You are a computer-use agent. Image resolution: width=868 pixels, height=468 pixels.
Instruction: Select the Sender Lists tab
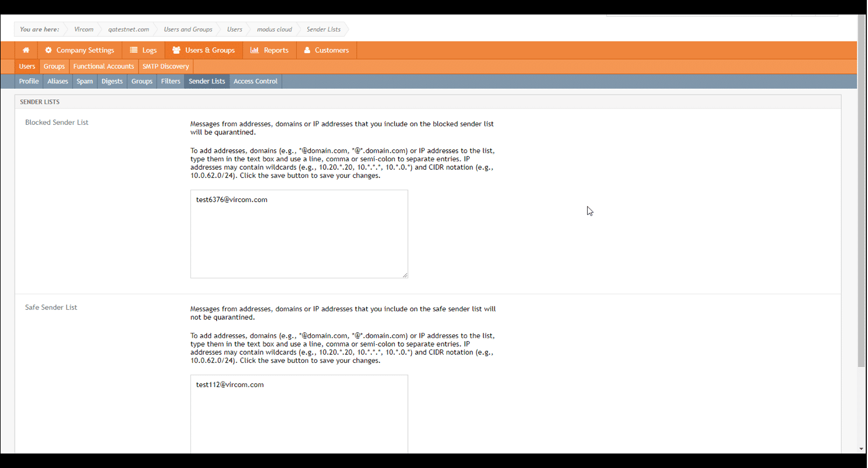click(207, 81)
